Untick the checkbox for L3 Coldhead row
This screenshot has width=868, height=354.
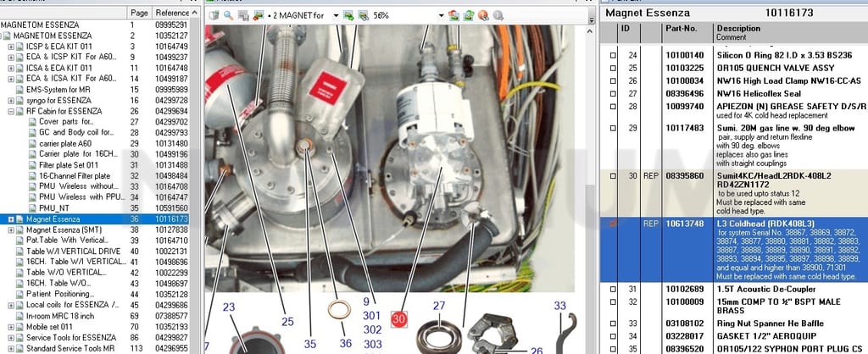(x=613, y=224)
